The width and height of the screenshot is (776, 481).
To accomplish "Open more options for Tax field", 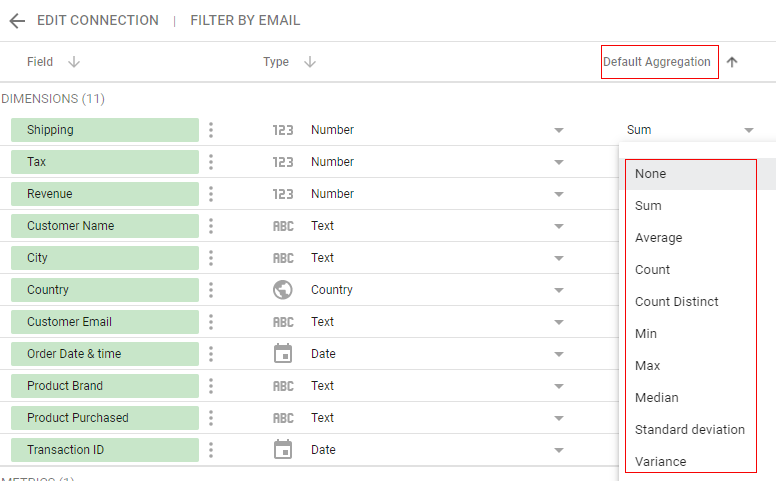I will (211, 162).
